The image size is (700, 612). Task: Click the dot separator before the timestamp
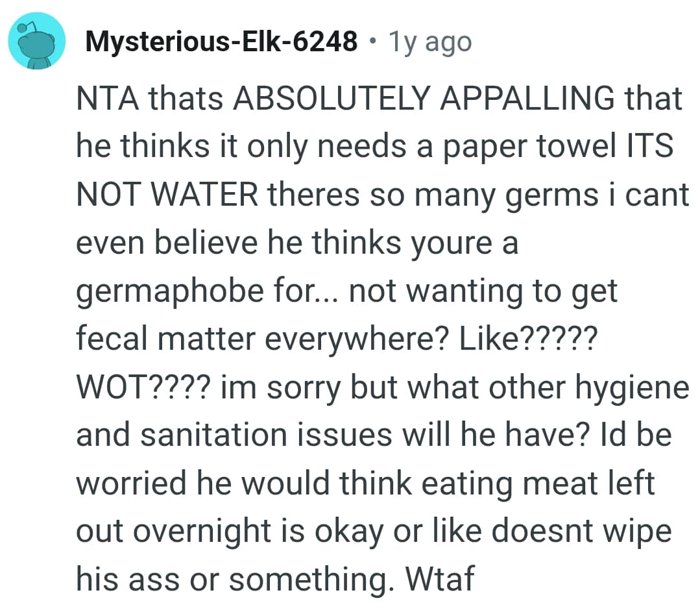tap(372, 42)
